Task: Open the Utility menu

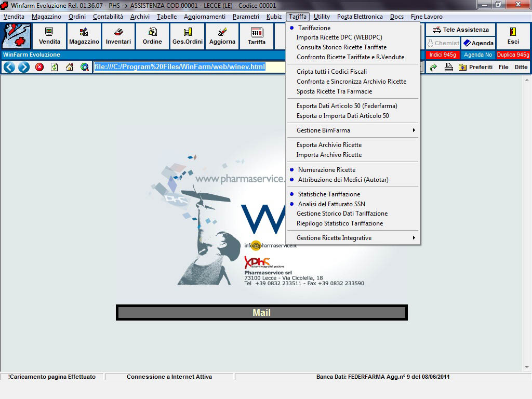Action: pos(322,17)
